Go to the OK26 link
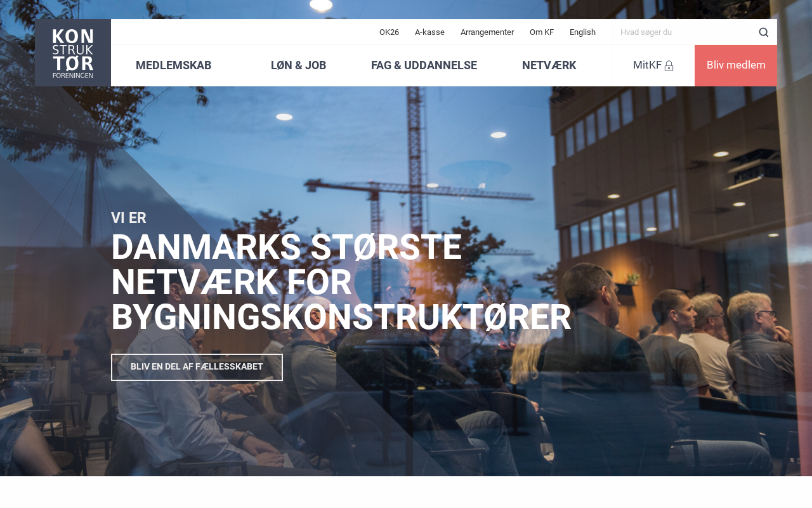The height and width of the screenshot is (508, 812). click(x=389, y=32)
